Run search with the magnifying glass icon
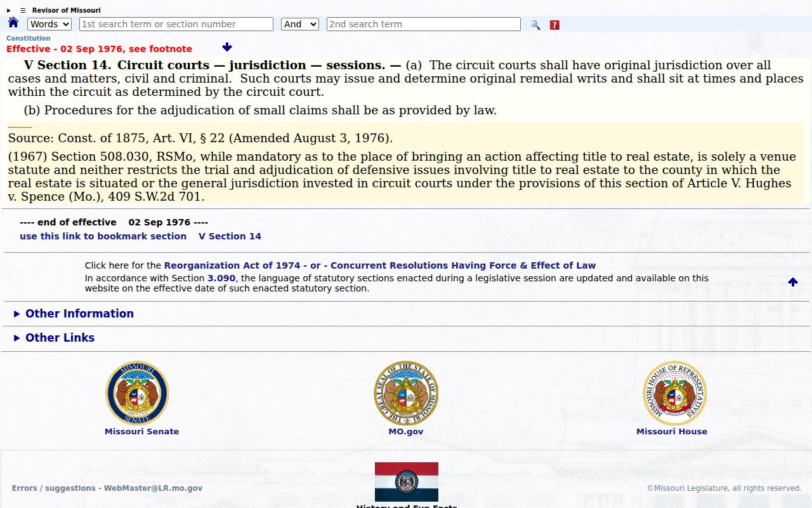Viewport: 812px width, 508px height. click(535, 25)
